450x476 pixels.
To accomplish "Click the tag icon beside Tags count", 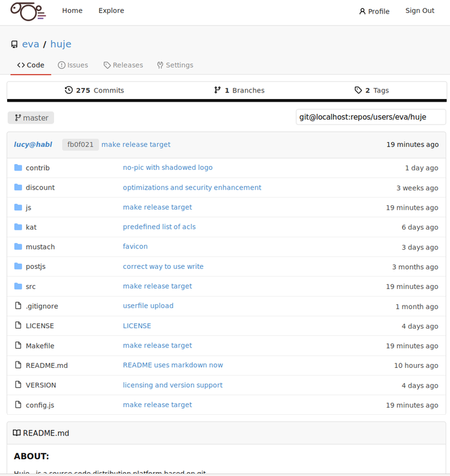I will (x=358, y=91).
